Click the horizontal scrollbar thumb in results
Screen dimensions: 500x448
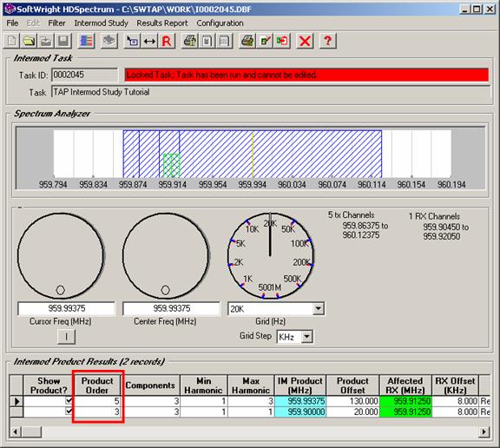[31, 432]
